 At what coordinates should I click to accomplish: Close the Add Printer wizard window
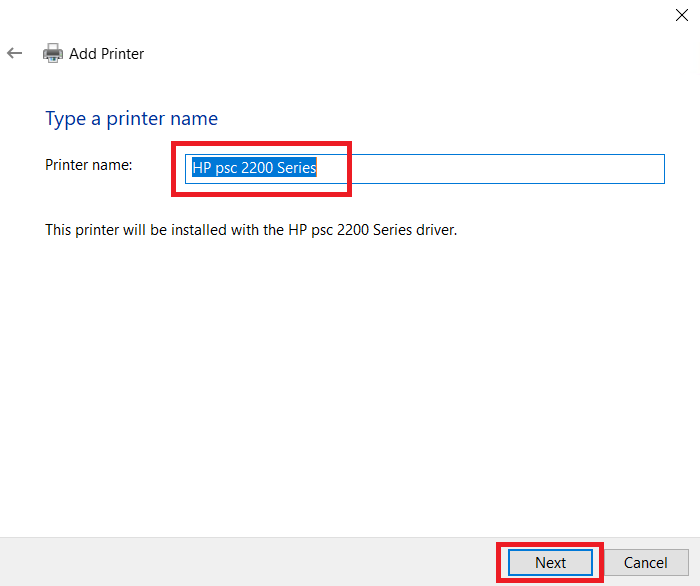(681, 14)
